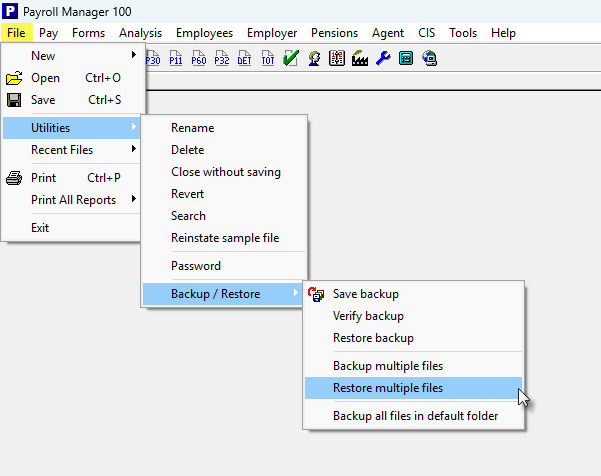Choose Verify backup
601x476 pixels.
coord(414,316)
